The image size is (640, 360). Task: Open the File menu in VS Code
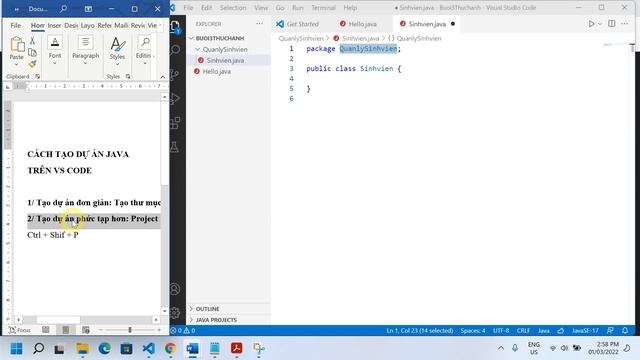click(x=188, y=8)
